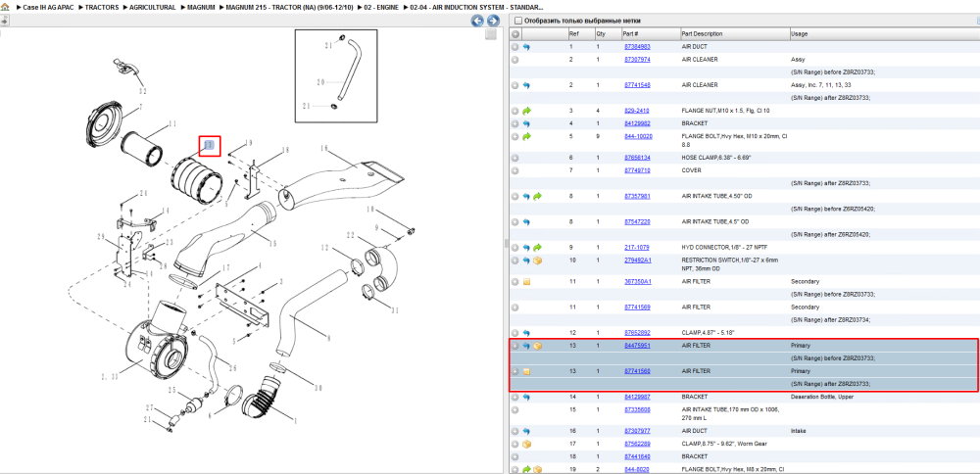Screen dimensions: 980x474
Task: Click the blue arrow icon for part 87547220
Action: coord(526,221)
